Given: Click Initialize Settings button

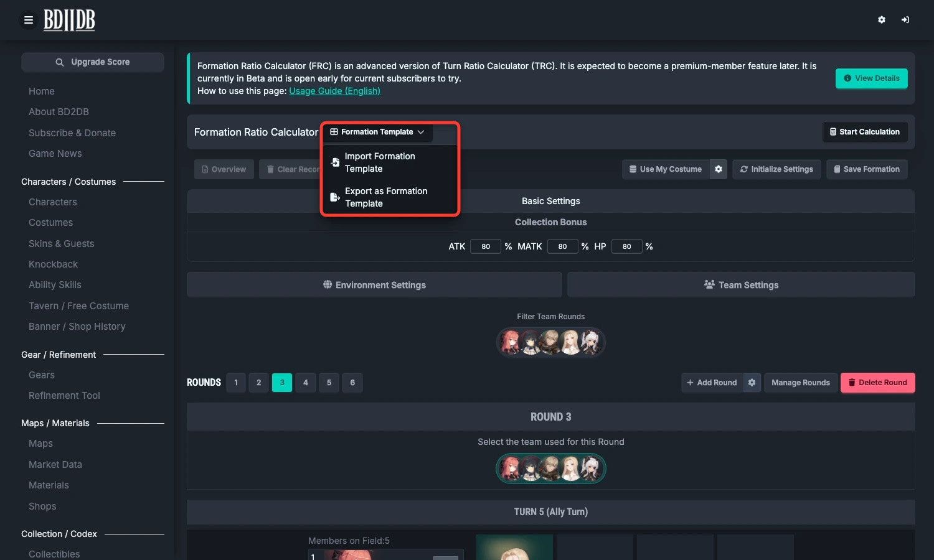Looking at the screenshot, I should 776,169.
